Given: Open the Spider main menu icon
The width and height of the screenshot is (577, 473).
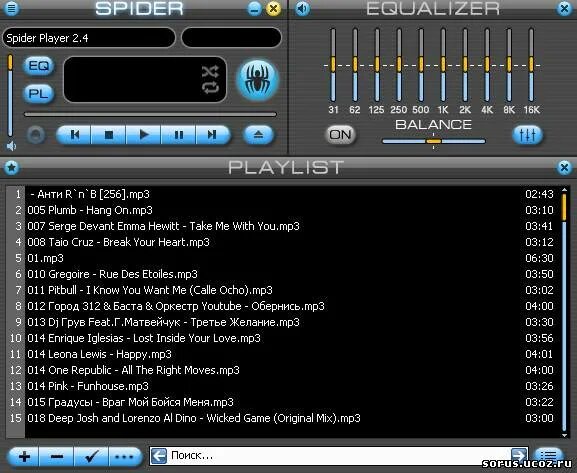Looking at the screenshot, I should coord(11,8).
